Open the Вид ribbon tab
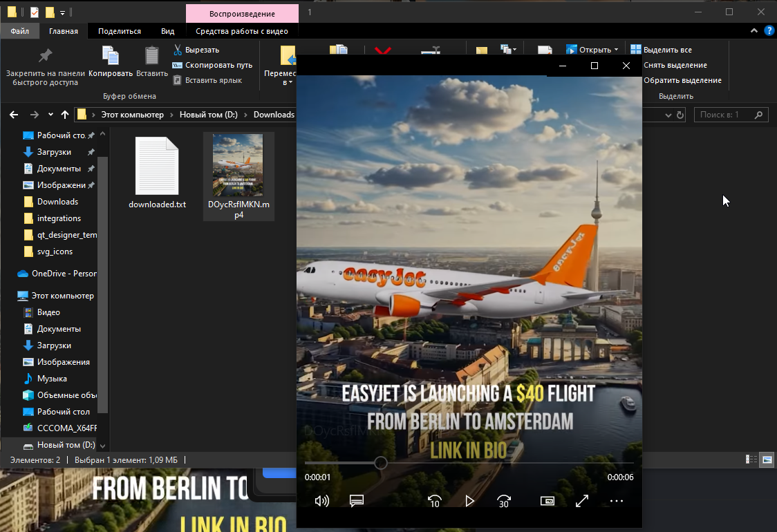The image size is (777, 532). (x=167, y=31)
